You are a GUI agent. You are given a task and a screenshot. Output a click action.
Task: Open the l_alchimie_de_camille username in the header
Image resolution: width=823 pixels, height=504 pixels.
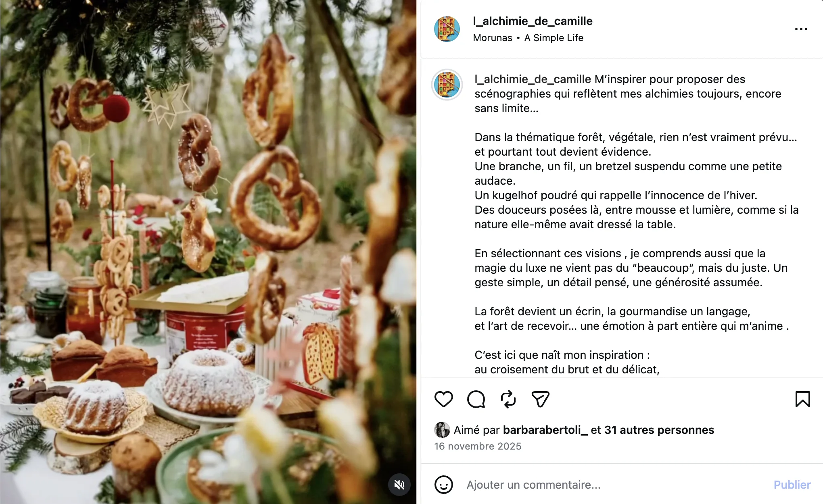(x=533, y=21)
